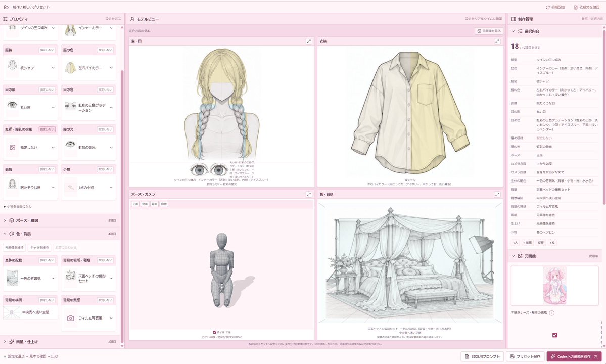Open the 左右バイカラー clothing color dropdown
Screen dimensions: 606x364
click(x=88, y=68)
